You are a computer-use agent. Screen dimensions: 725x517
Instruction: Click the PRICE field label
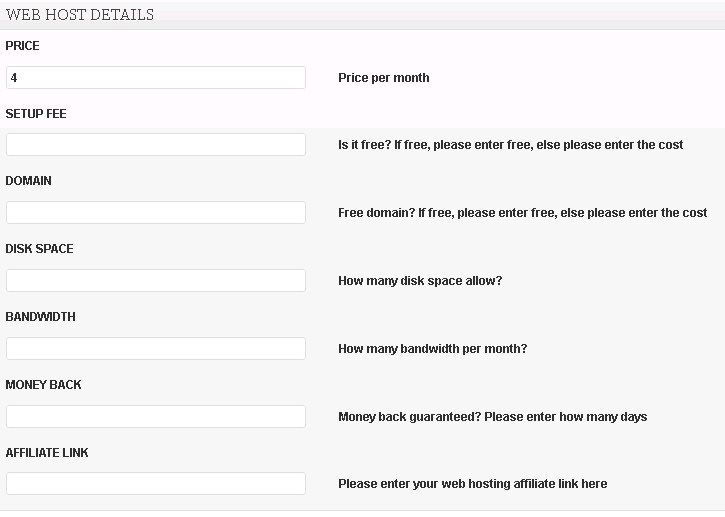[x=23, y=46]
